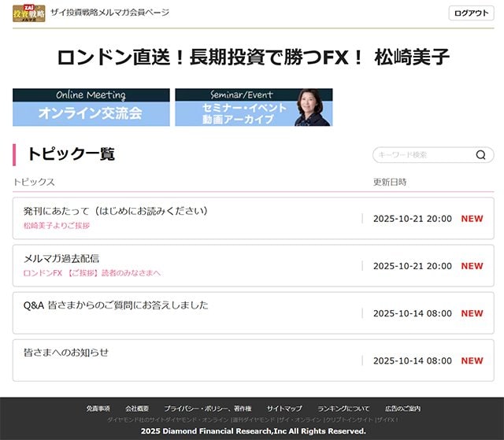Open the サイトマップ footer link

pos(283,409)
